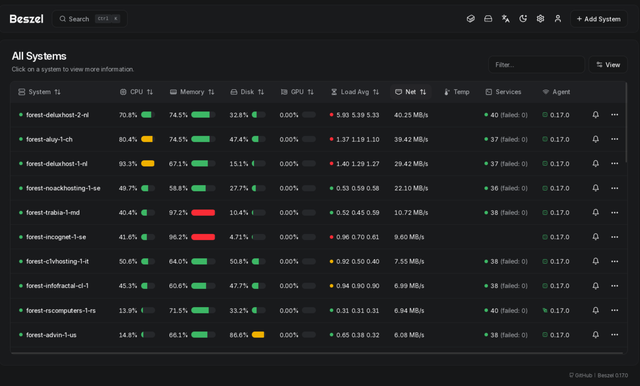Open more actions menu for forest-rscomputers-1-rs
Screen dimensions: 640x386
click(614, 310)
